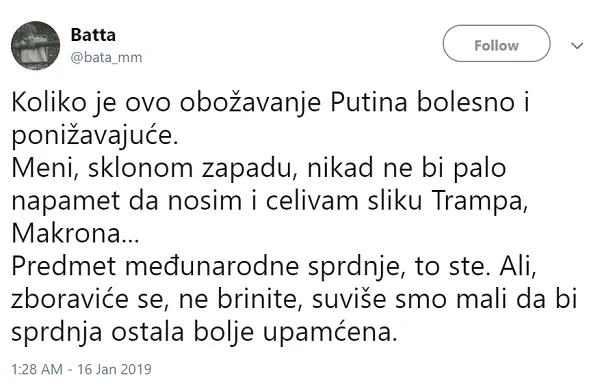600x390 pixels.
Task: Click the @bata_mm handle
Action: coord(106,57)
